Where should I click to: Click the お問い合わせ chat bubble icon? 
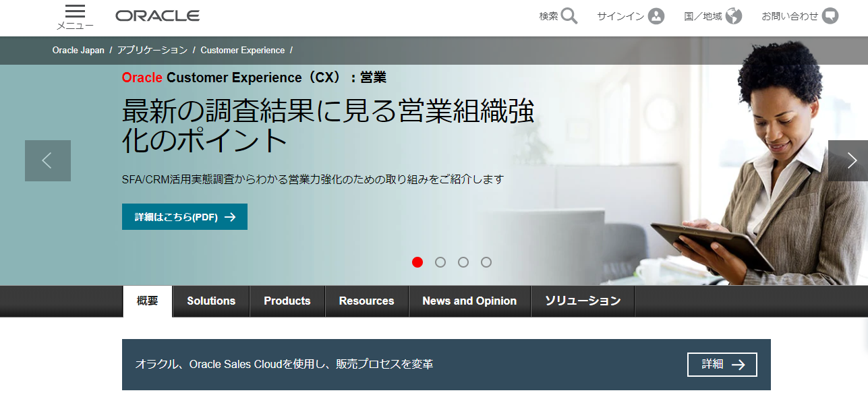coord(830,16)
